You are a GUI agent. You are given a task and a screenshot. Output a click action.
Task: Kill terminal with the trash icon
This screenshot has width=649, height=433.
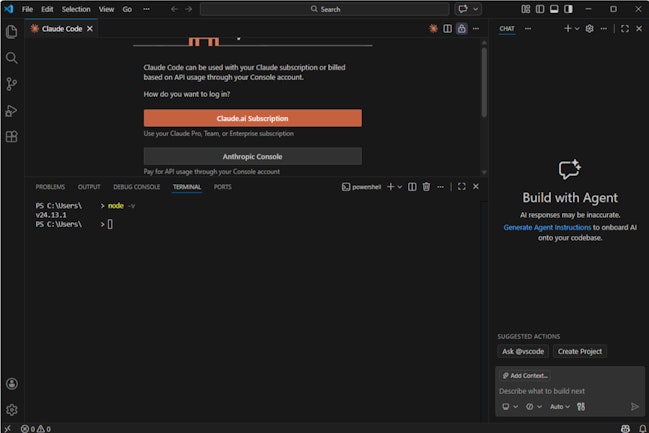point(426,187)
